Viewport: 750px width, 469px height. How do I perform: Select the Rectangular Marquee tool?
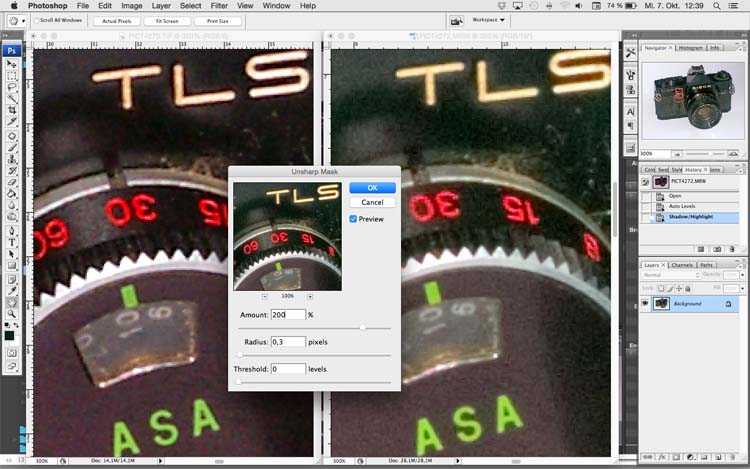11,76
